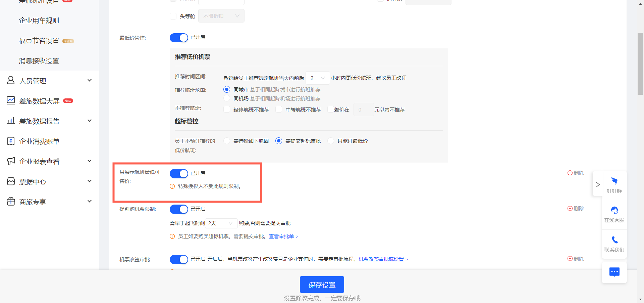The width and height of the screenshot is (644, 303).
Task: Check the 头等舱 checkbox
Action: click(x=173, y=16)
